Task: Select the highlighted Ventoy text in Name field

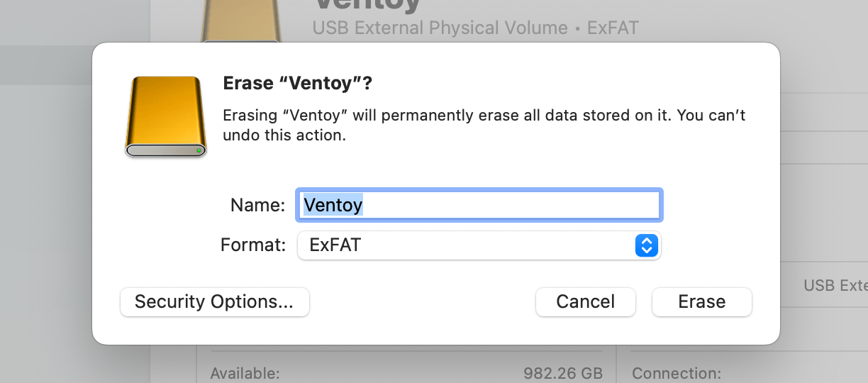Action: tap(333, 206)
